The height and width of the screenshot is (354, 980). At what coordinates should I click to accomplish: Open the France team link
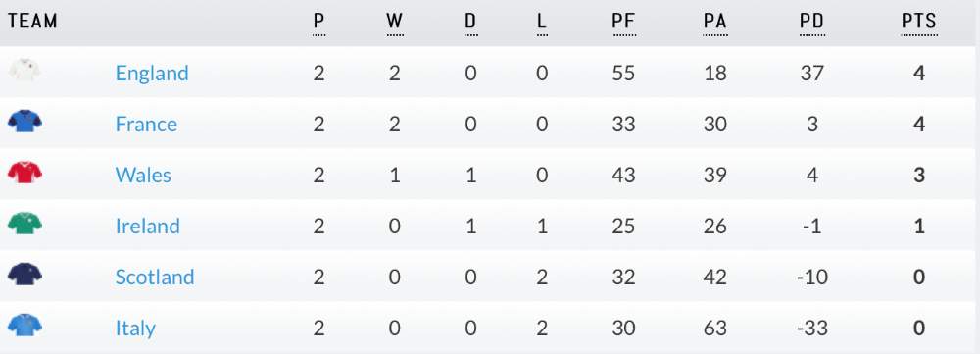click(x=146, y=124)
